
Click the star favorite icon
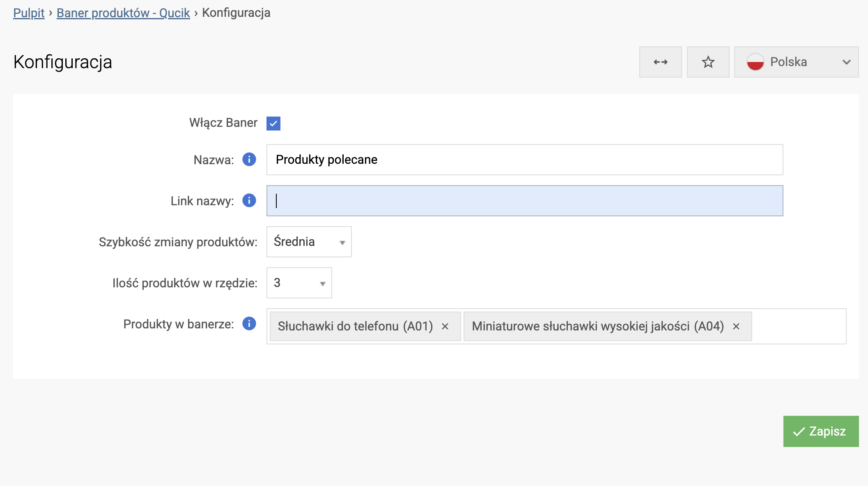click(x=708, y=62)
